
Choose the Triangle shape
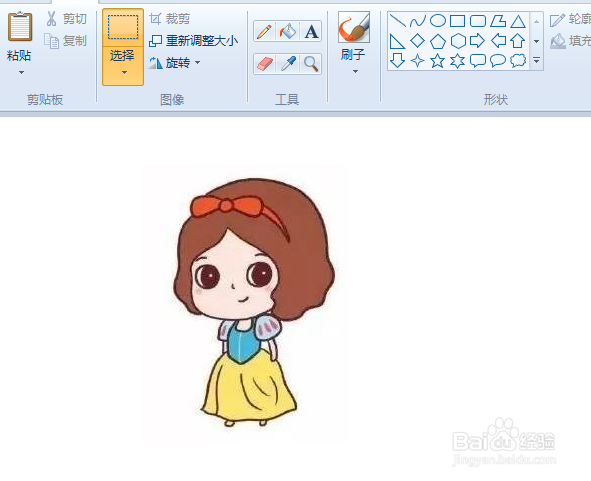[x=518, y=21]
